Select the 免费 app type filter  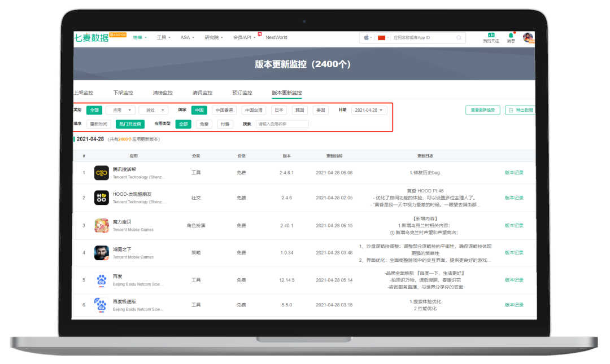tap(204, 124)
